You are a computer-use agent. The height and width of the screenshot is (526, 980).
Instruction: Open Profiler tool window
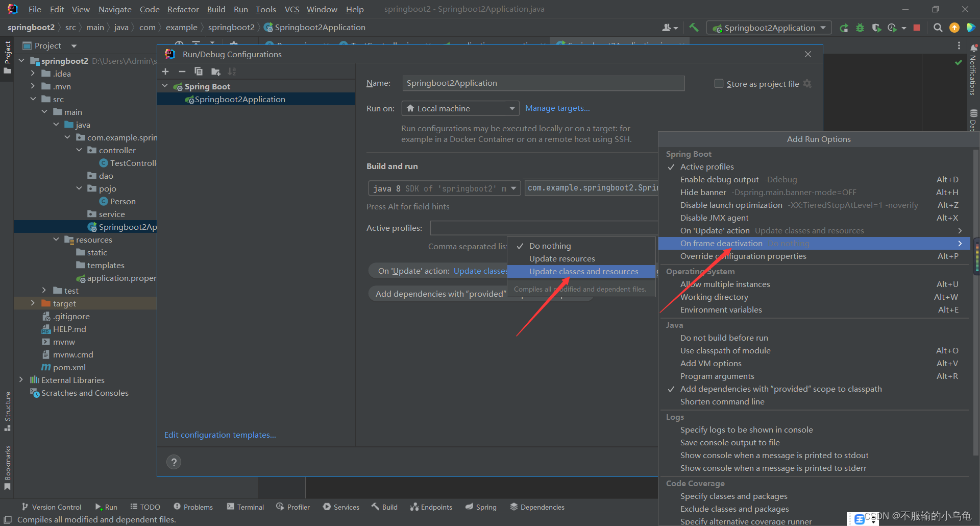coord(293,507)
